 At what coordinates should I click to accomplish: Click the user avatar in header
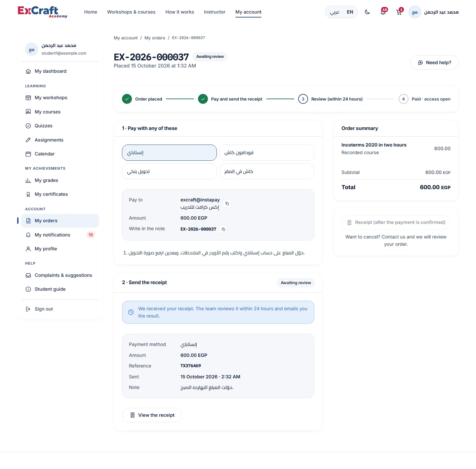415,12
